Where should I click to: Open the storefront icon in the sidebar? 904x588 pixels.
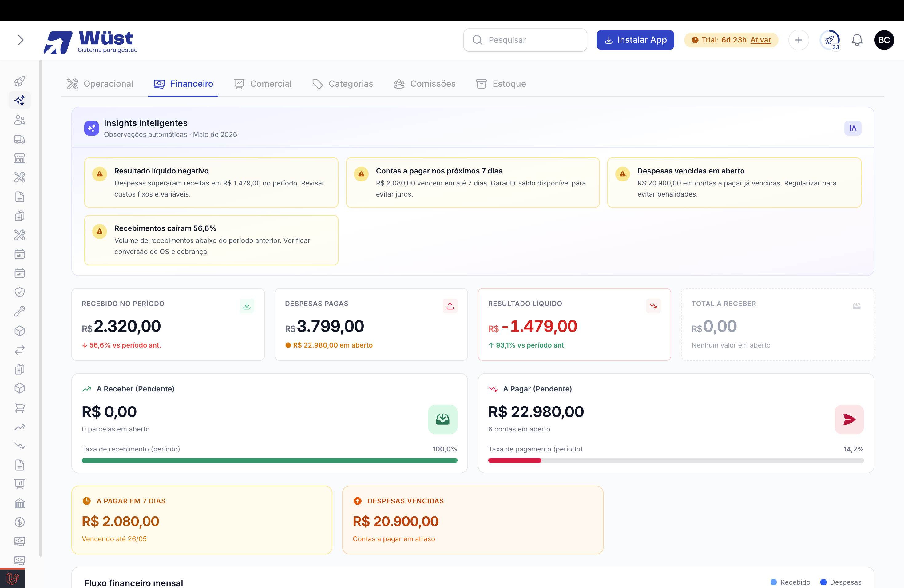pyautogui.click(x=20, y=158)
